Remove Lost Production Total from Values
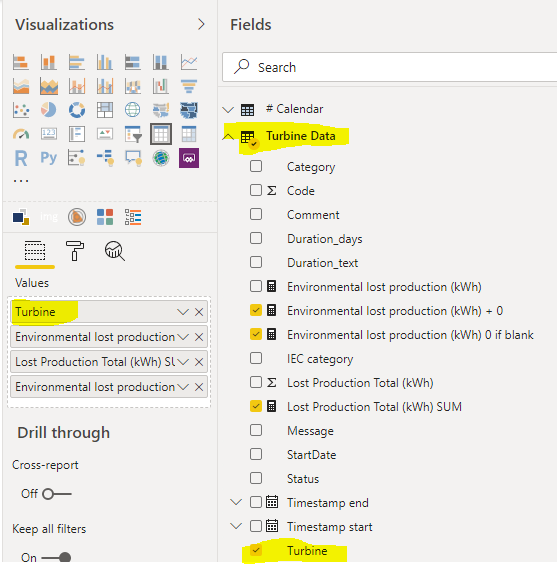 pos(199,362)
